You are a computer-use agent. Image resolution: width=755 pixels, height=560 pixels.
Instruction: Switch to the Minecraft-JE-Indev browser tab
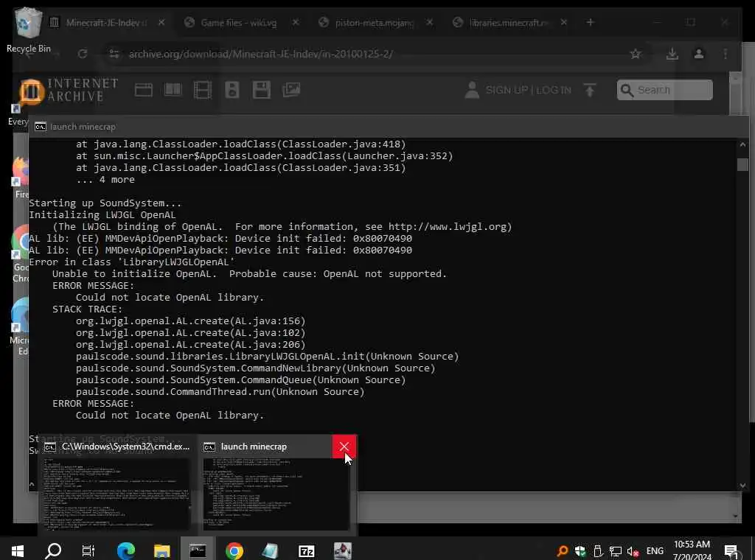click(x=108, y=23)
